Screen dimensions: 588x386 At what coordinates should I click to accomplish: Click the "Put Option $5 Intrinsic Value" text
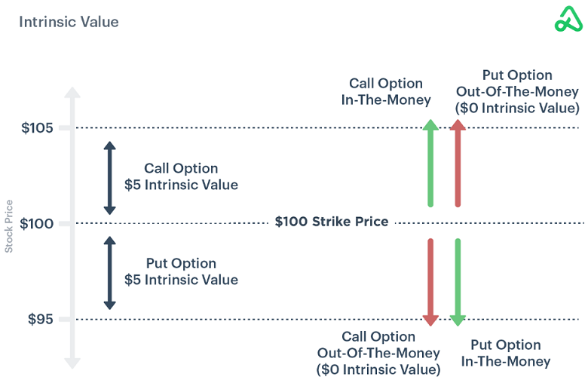pyautogui.click(x=181, y=271)
